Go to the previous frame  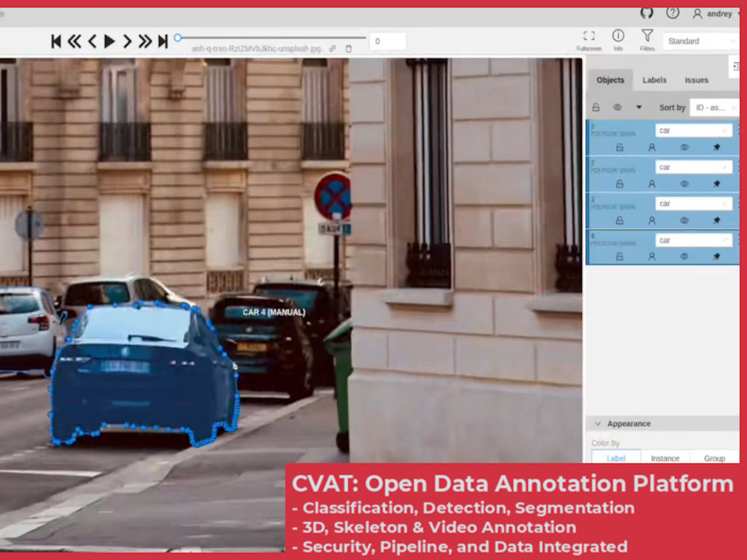(x=93, y=41)
